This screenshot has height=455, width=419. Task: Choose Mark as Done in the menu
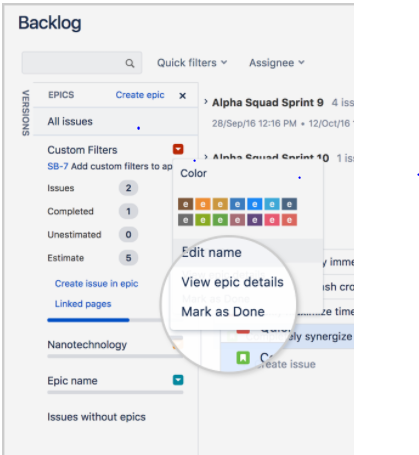coord(223,312)
